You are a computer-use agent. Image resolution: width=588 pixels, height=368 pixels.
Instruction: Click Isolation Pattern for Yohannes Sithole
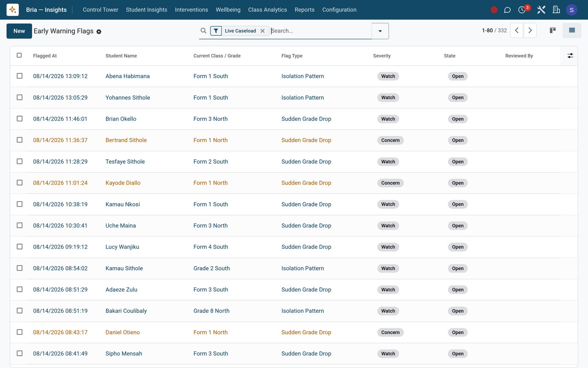(x=302, y=98)
